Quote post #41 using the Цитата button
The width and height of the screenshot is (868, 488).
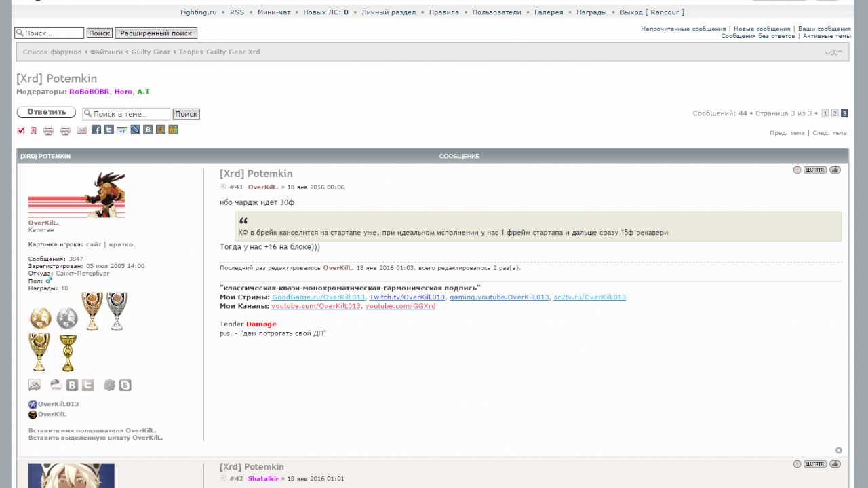815,170
